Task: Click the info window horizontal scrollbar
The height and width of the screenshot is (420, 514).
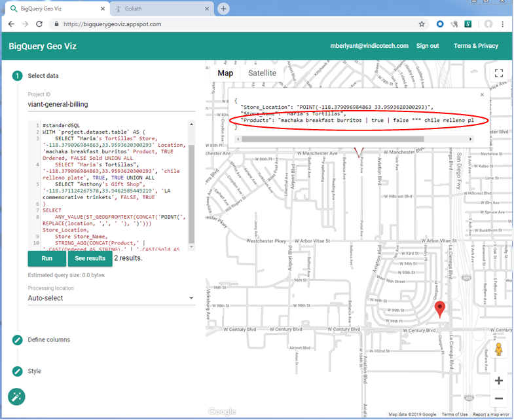Action: click(333, 139)
